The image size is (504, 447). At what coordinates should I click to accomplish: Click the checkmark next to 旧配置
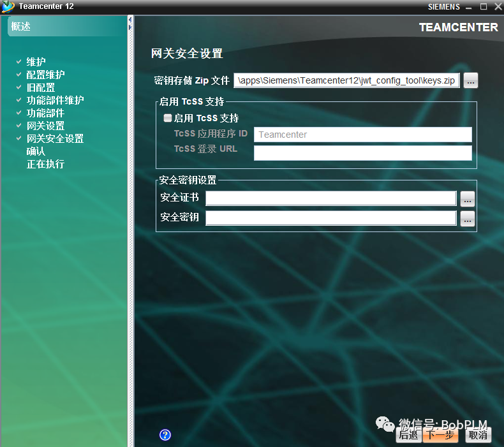pyautogui.click(x=19, y=87)
